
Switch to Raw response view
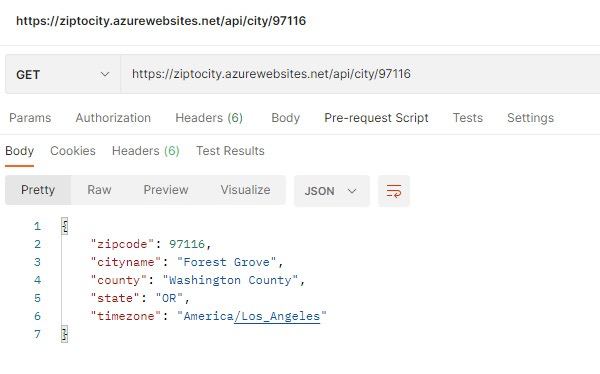(99, 190)
